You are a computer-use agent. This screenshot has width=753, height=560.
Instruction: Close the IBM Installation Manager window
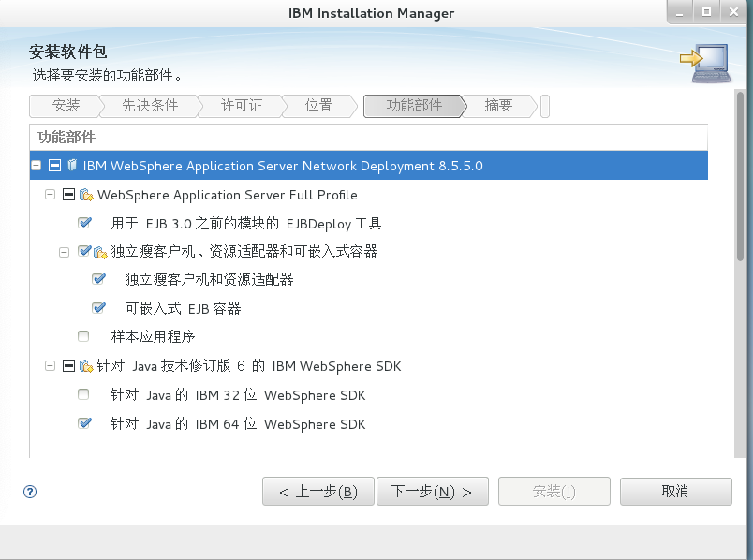(733, 12)
